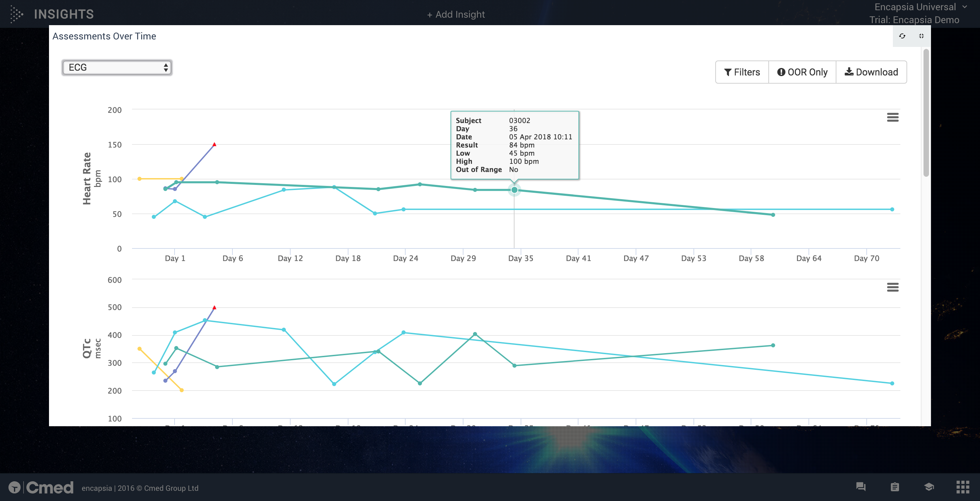Image resolution: width=980 pixels, height=501 pixels.
Task: Click the graduation cap training icon
Action: (929, 487)
